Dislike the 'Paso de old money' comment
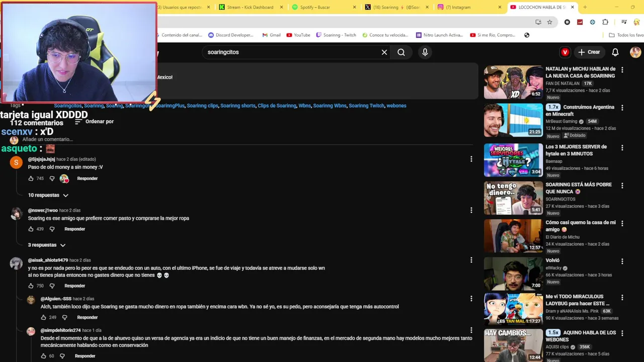Viewport: 644px width, 362px height. (x=52, y=178)
